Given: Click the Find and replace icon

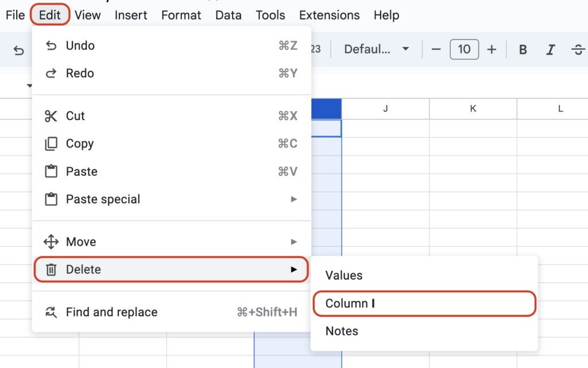Looking at the screenshot, I should (51, 312).
